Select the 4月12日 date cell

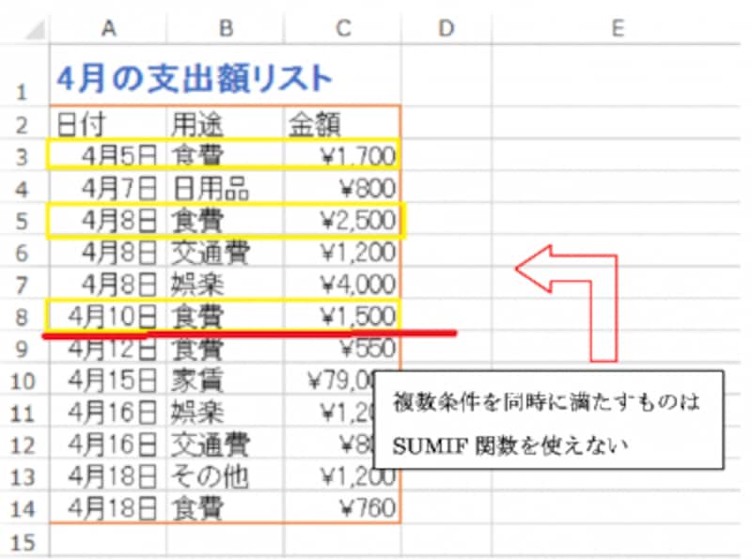coord(108,348)
